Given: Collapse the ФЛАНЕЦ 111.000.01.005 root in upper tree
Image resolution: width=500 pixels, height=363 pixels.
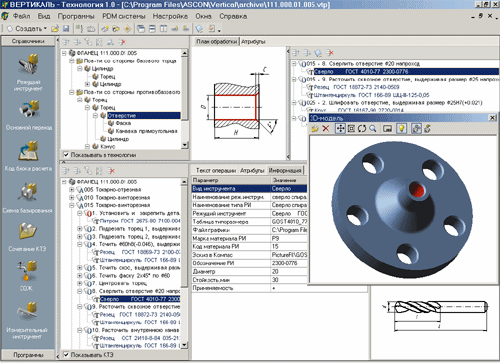Looking at the screenshot, I should (64, 53).
